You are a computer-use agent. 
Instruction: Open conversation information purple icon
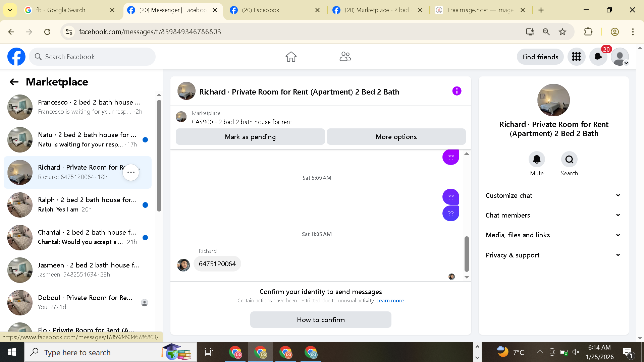pos(457,91)
